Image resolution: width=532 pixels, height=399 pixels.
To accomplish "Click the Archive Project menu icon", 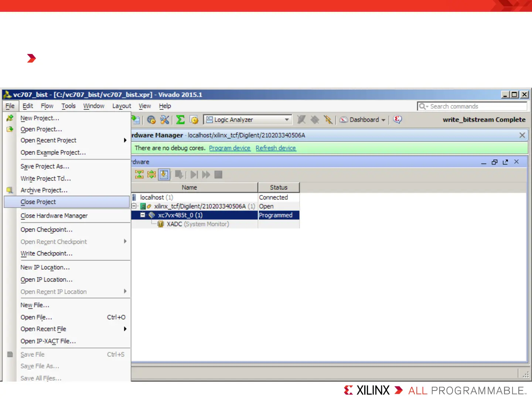I will (10, 190).
